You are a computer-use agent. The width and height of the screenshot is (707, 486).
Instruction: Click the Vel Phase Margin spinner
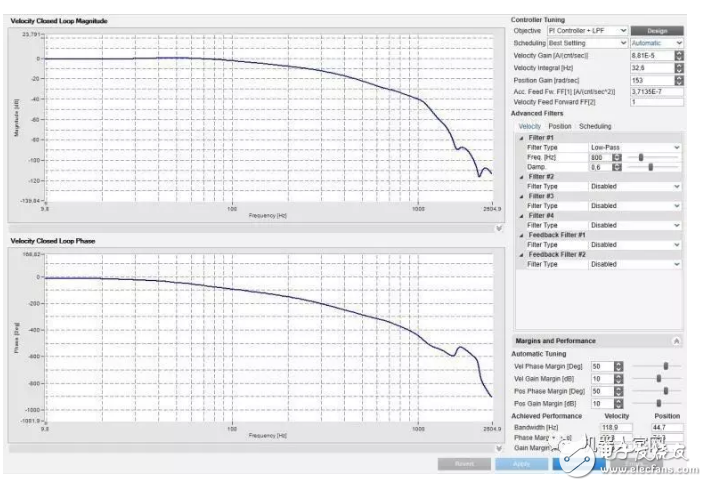click(618, 366)
